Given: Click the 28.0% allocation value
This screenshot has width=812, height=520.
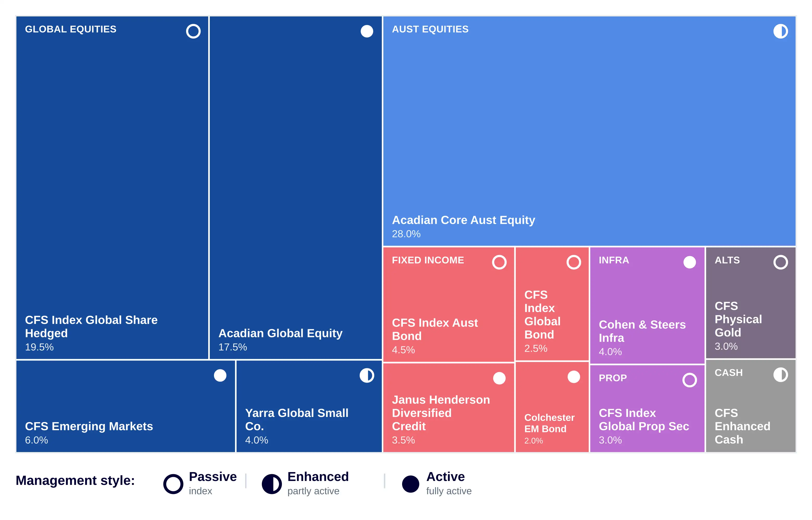Looking at the screenshot, I should pyautogui.click(x=406, y=234).
